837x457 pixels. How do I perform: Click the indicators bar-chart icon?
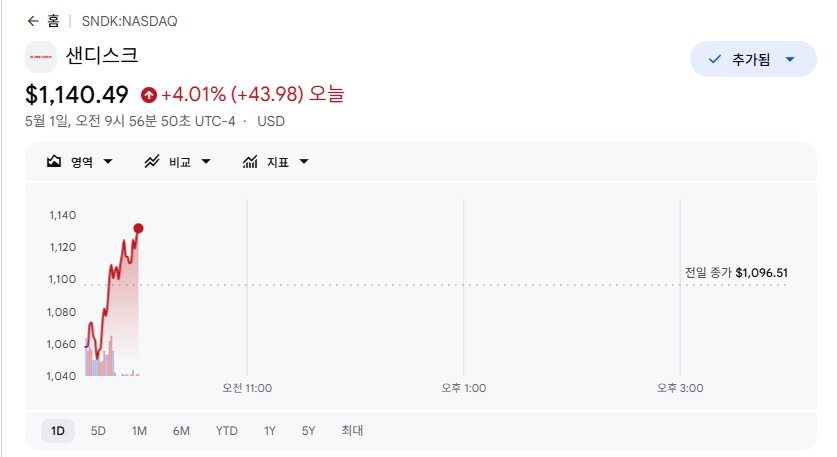[250, 161]
